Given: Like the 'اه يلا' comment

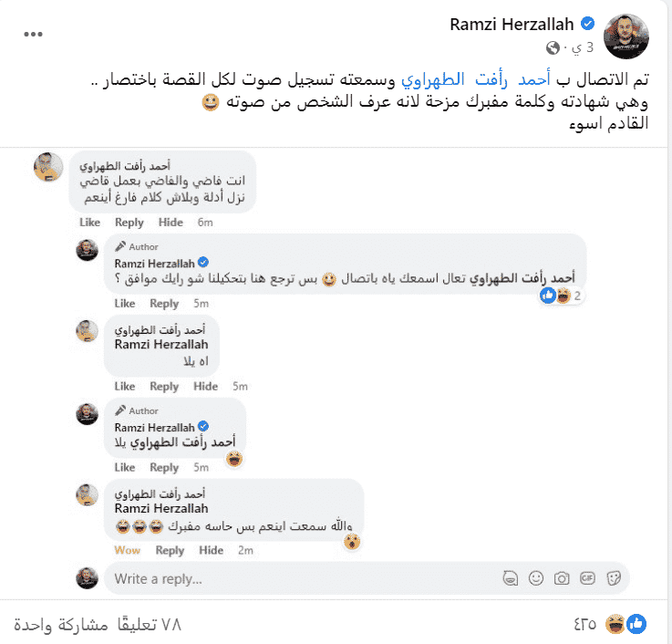Looking at the screenshot, I should [125, 387].
